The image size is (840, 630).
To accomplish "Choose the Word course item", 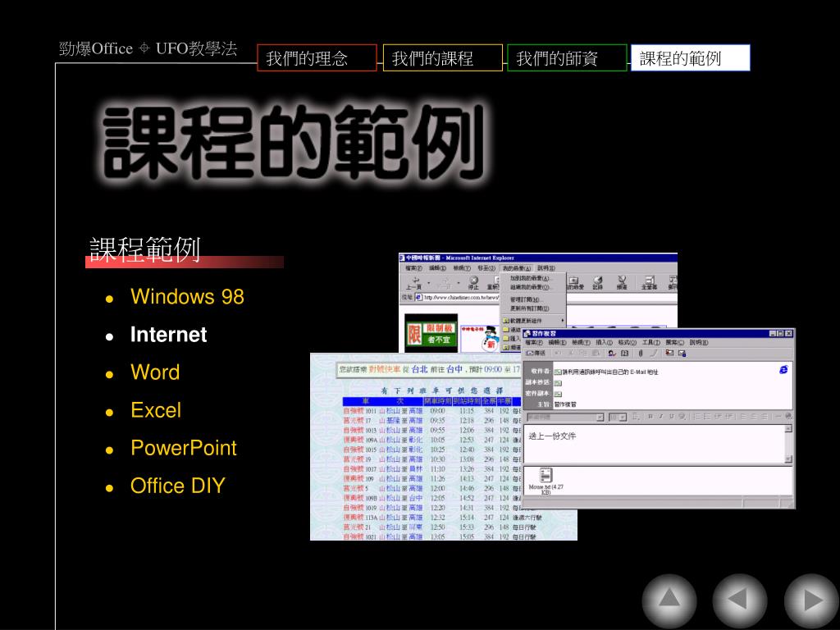I will (155, 372).
